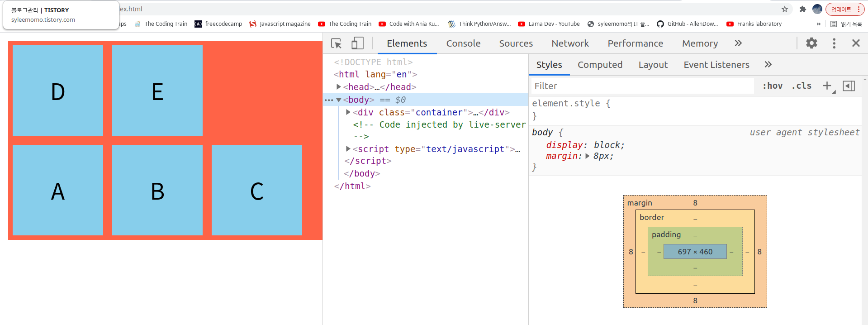Select the closing /html tag

pyautogui.click(x=352, y=186)
